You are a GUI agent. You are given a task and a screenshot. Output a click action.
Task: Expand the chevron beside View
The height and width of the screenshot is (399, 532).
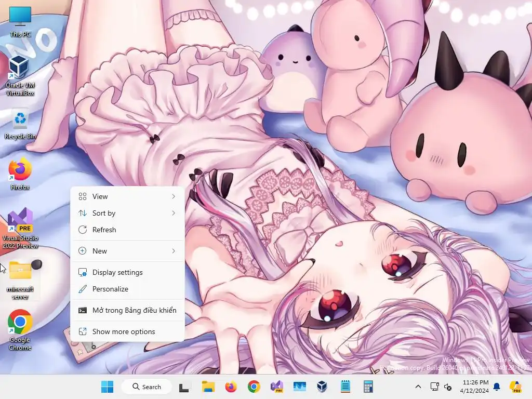[174, 196]
